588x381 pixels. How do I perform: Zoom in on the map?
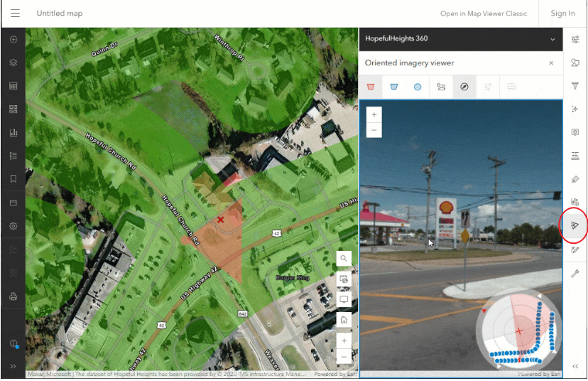pos(344,340)
